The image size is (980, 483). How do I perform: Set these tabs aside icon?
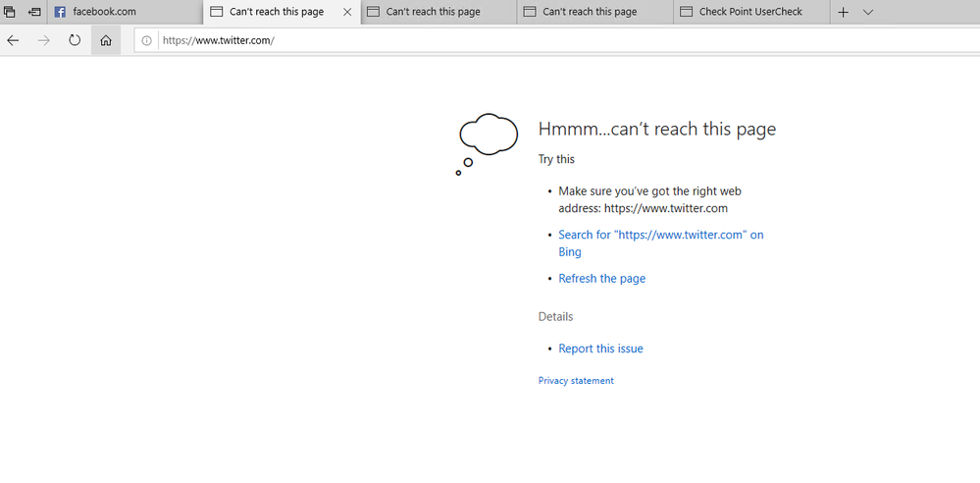tap(35, 12)
